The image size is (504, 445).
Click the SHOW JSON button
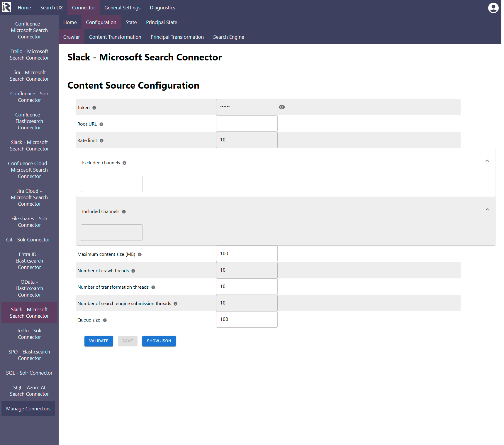159,341
